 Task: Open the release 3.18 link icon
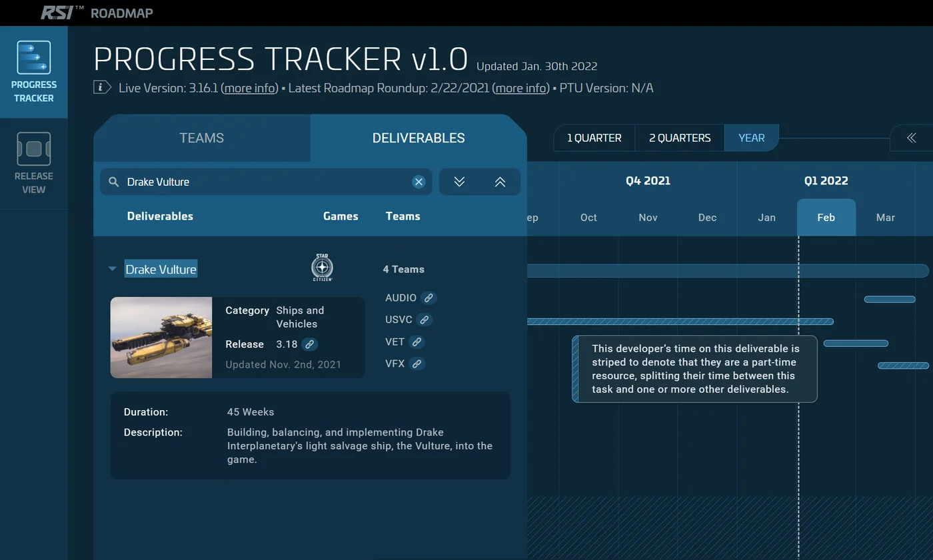[309, 344]
